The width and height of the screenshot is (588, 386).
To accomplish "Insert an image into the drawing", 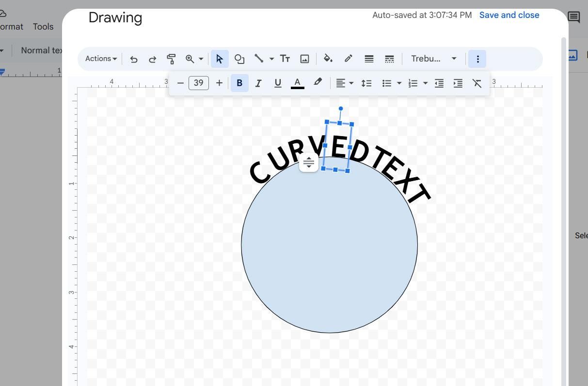I will [x=304, y=59].
